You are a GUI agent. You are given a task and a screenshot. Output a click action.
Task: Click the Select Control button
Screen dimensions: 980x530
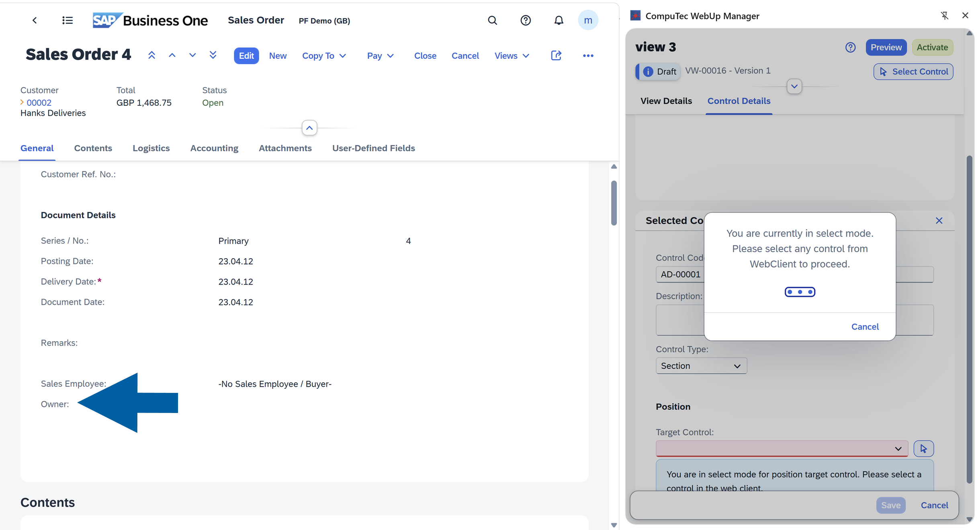coord(913,72)
